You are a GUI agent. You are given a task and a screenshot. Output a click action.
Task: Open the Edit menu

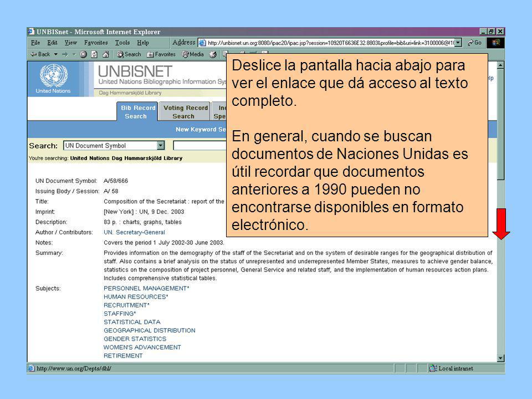52,43
